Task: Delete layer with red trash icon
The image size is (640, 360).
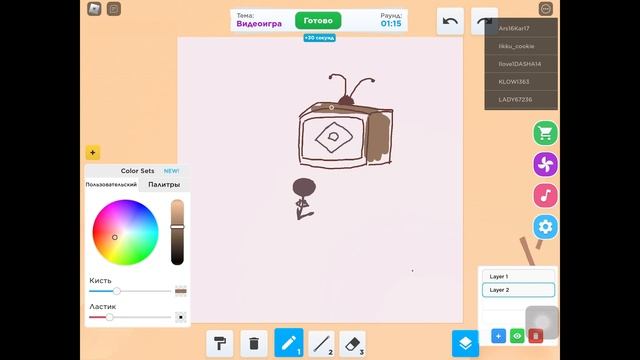Action: pyautogui.click(x=536, y=336)
